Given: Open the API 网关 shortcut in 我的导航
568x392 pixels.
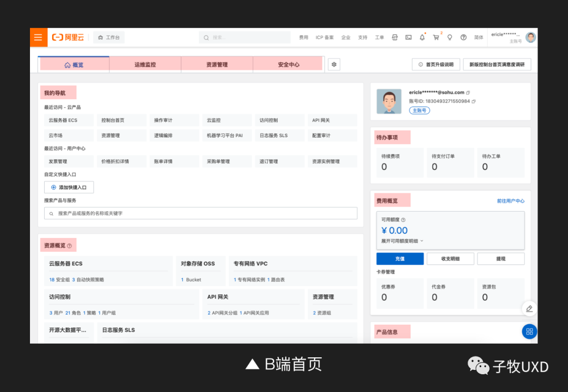Looking at the screenshot, I should [x=332, y=120].
